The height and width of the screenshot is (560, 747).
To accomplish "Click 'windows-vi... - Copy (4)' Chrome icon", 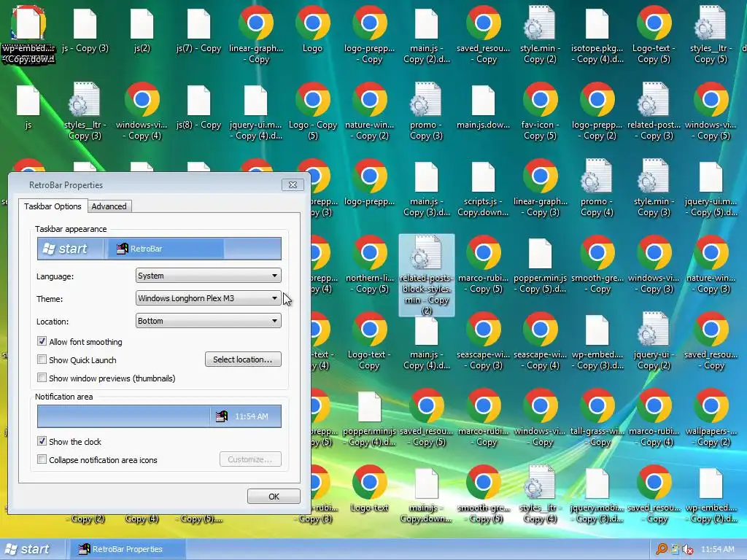I will (142, 99).
